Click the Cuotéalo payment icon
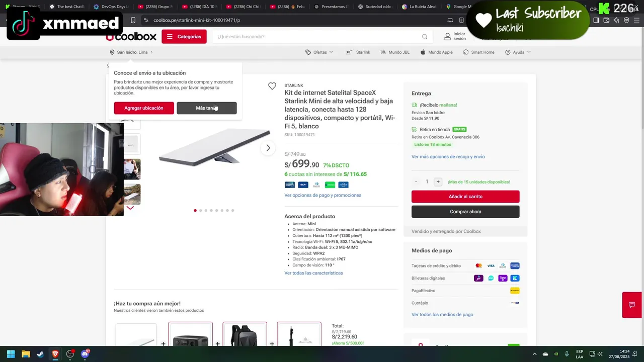This screenshot has height=362, width=644. 515,303
